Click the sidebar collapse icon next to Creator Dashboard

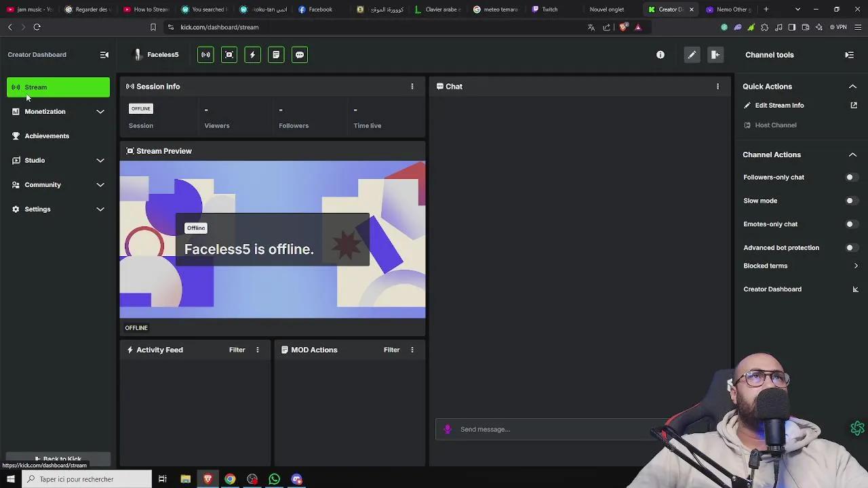click(104, 54)
